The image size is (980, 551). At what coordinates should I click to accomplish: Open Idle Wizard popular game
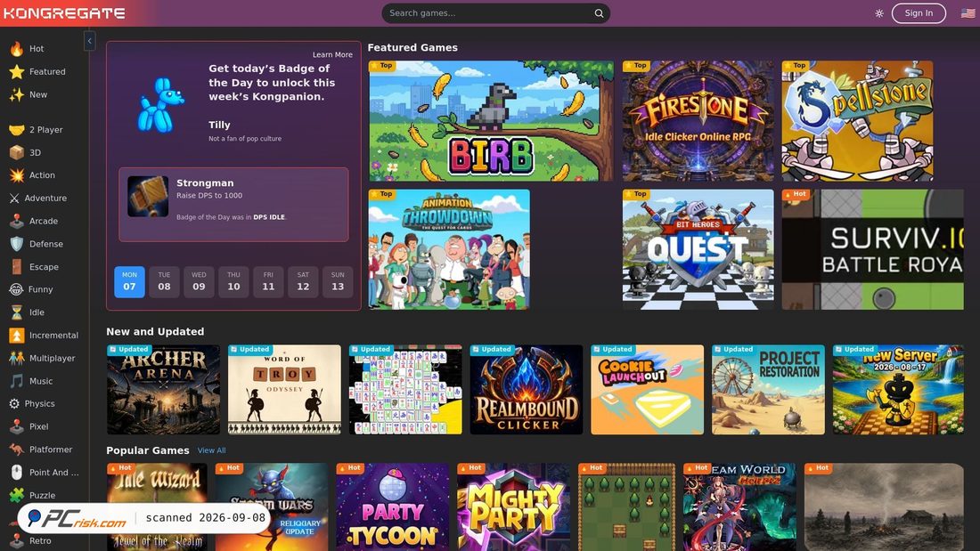[157, 506]
